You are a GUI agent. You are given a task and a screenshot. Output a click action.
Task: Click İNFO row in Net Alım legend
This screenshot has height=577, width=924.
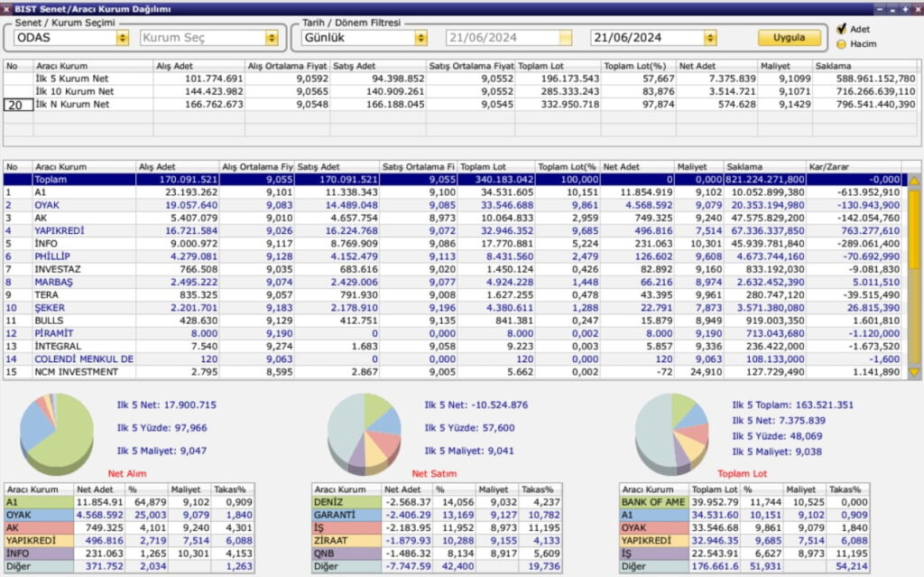130,554
